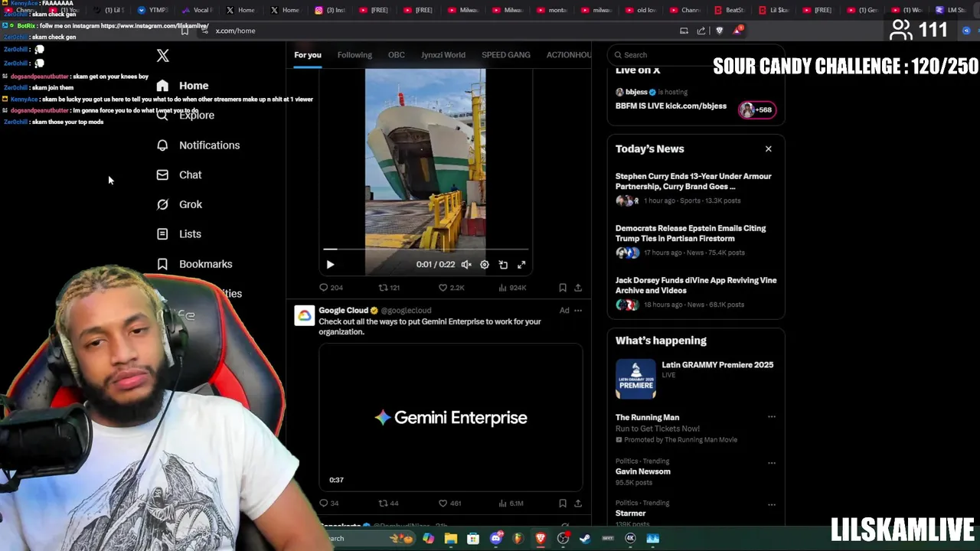Open the Notifications bell item
Viewport: 980px width, 551px height.
[x=198, y=145]
